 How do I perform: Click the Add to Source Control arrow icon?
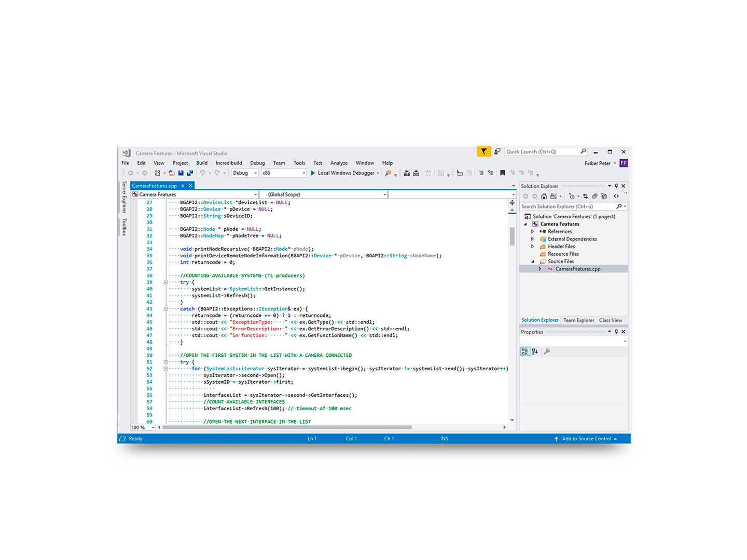coord(556,439)
